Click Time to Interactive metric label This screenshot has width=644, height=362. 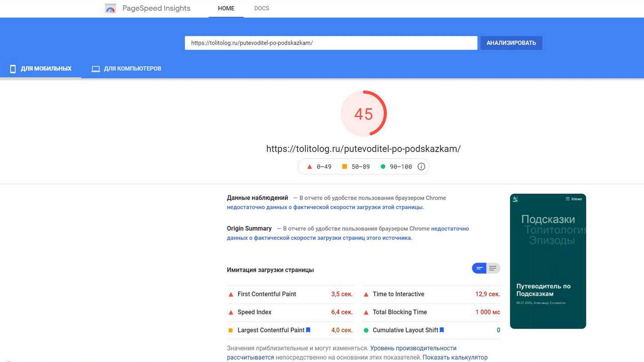tap(398, 294)
